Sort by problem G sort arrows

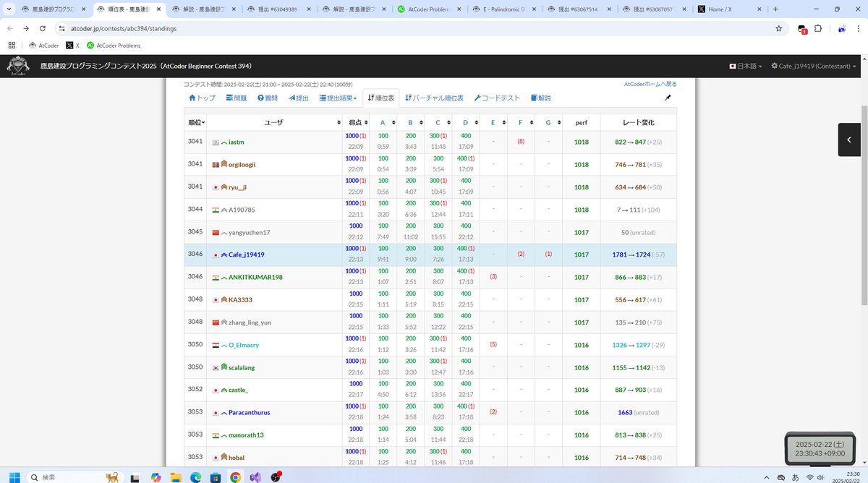pyautogui.click(x=558, y=123)
